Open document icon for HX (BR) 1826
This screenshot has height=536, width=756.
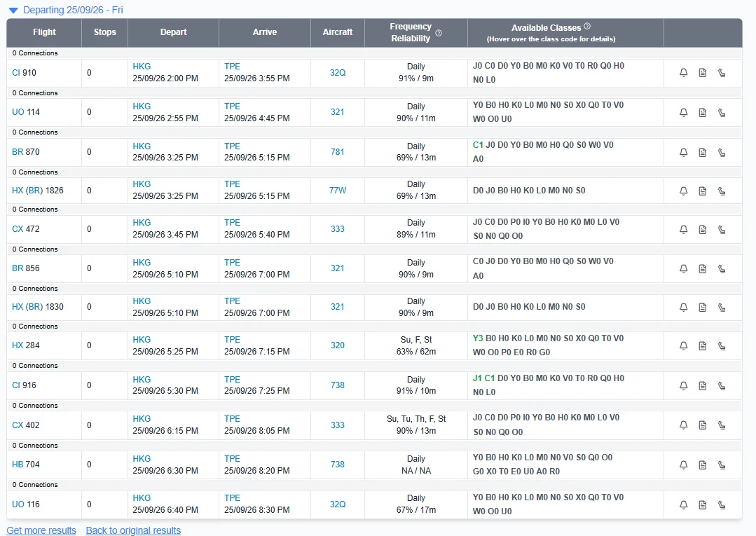click(x=703, y=191)
